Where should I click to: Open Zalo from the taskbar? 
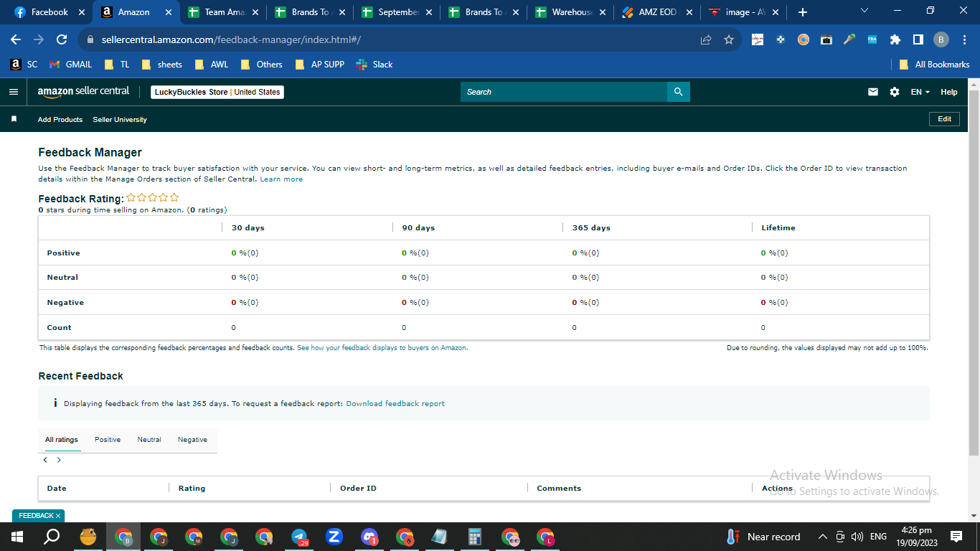point(334,537)
